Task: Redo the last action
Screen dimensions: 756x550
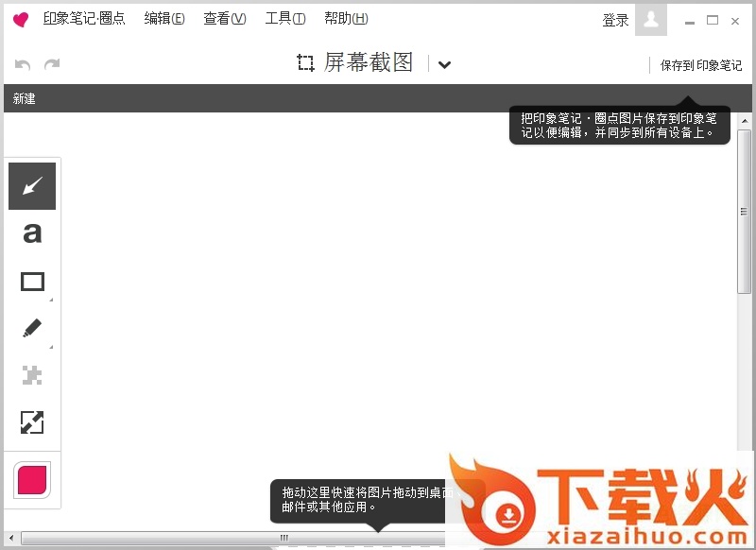Action: (52, 64)
